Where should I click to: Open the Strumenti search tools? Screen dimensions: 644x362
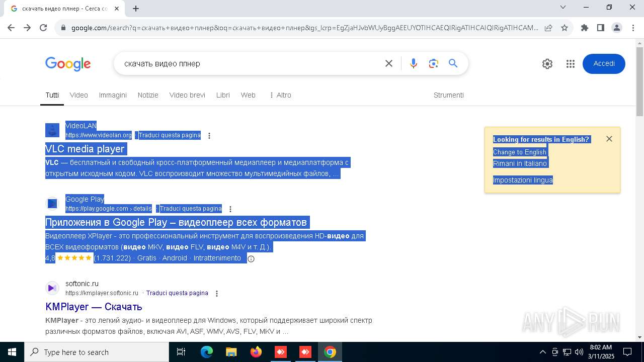coord(449,95)
